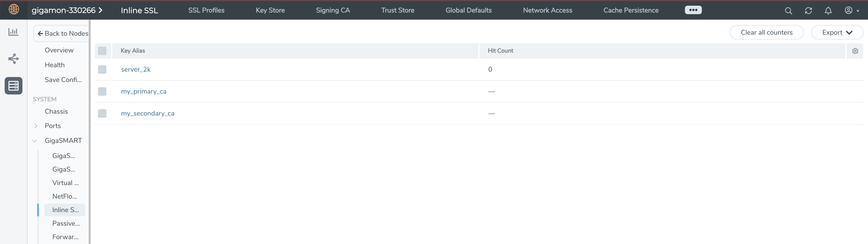The image size is (868, 244).
Task: Open the Trust Store tab
Action: click(x=398, y=10)
